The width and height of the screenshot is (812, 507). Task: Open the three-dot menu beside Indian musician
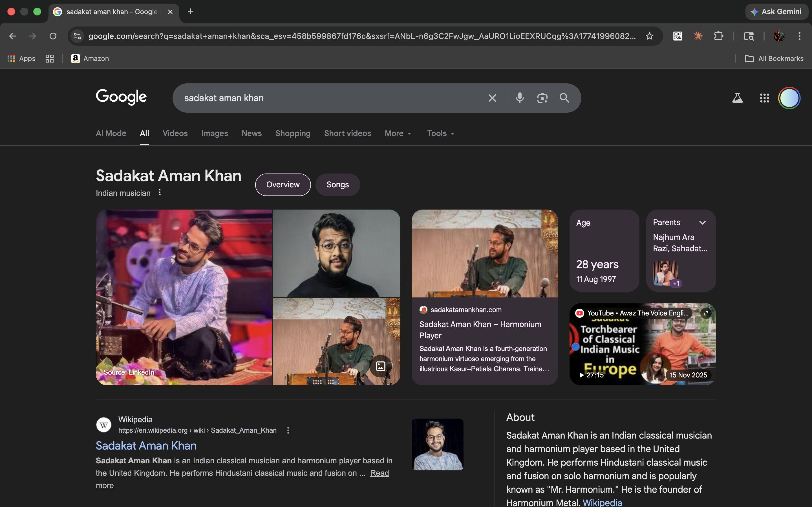click(x=160, y=192)
